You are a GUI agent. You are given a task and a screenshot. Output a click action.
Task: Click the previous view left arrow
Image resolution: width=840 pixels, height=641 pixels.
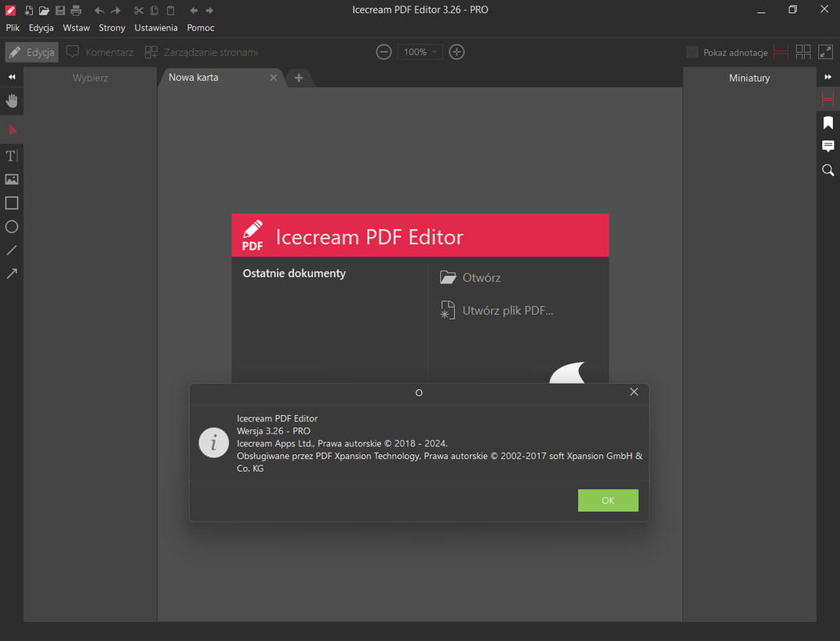pyautogui.click(x=194, y=10)
